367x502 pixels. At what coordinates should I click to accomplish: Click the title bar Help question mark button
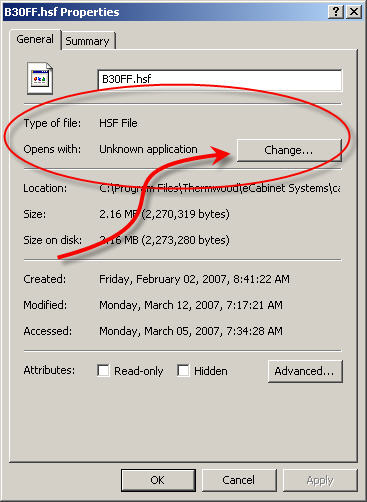(x=336, y=12)
